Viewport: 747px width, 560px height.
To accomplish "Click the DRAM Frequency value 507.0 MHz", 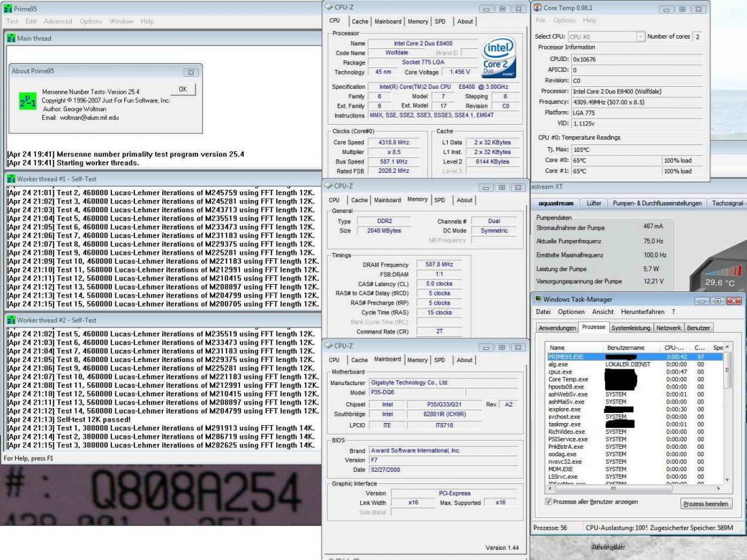I will tap(439, 264).
